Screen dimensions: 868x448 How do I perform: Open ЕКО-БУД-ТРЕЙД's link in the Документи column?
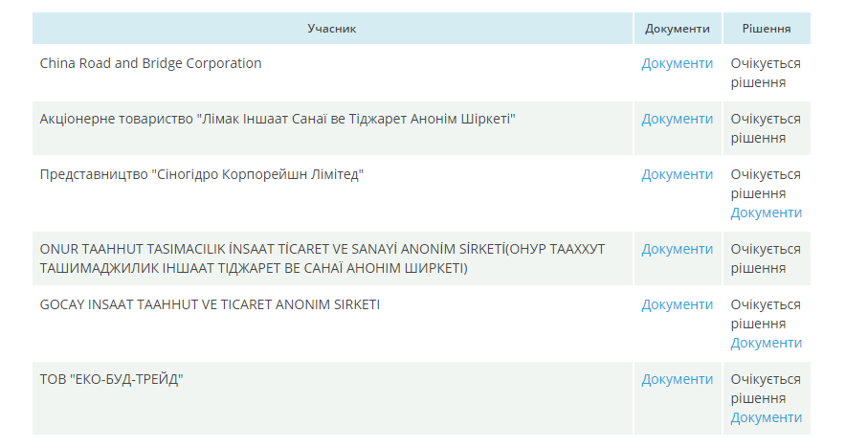[x=677, y=379]
